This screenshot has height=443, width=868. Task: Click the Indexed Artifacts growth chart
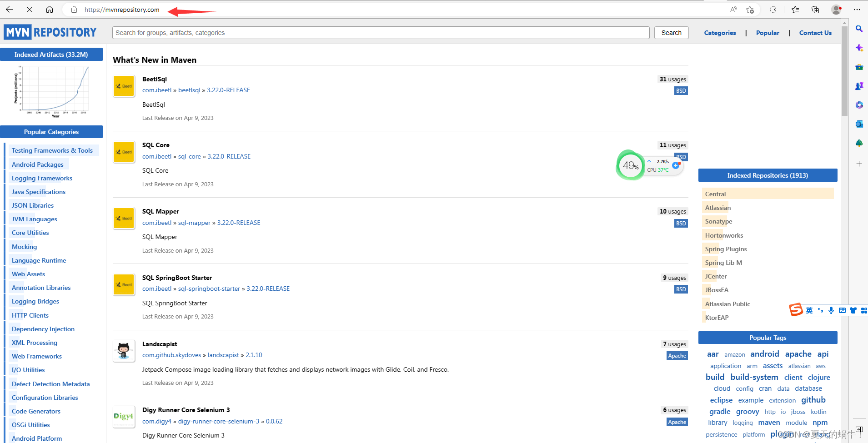pyautogui.click(x=51, y=92)
